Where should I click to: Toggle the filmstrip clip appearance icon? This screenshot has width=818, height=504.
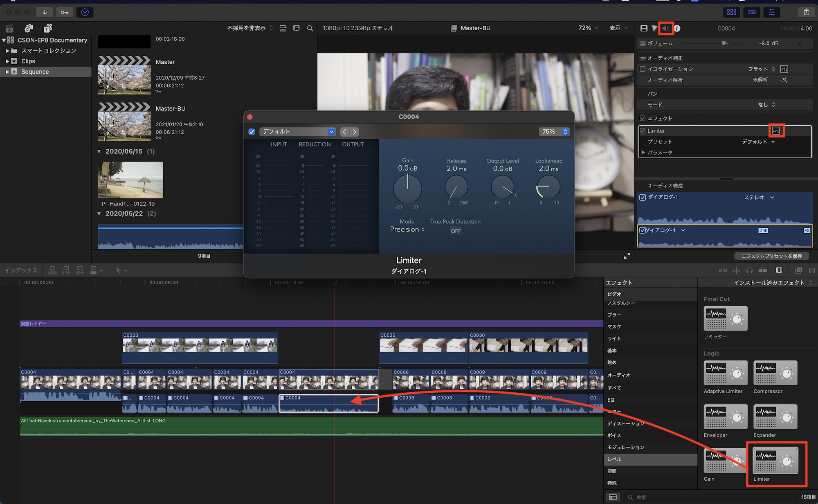(297, 28)
